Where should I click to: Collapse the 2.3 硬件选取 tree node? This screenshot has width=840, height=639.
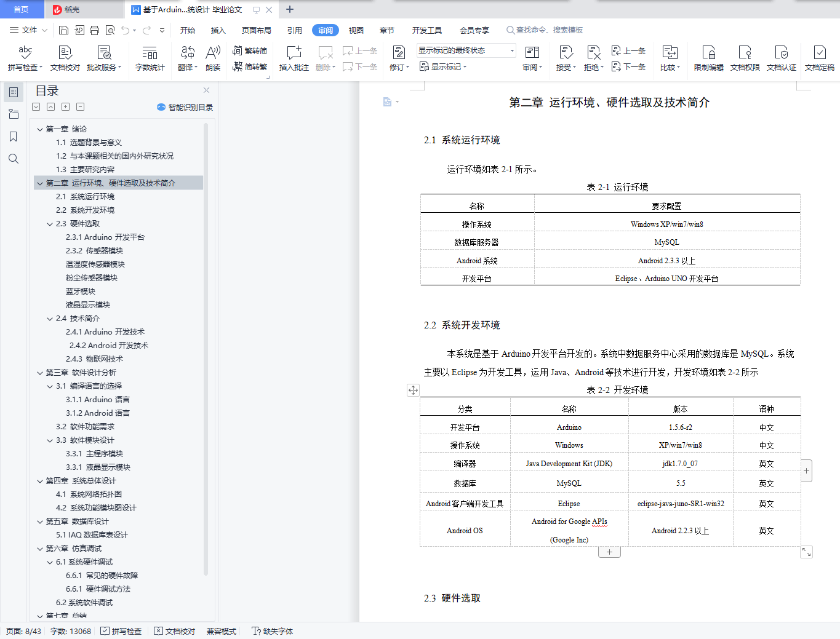[50, 224]
